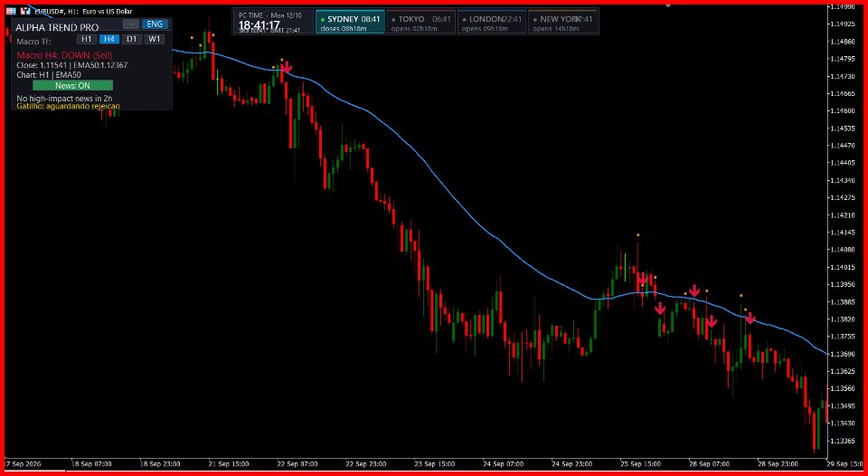Select the LONDON session box
This screenshot has width=868, height=476.
pos(492,22)
